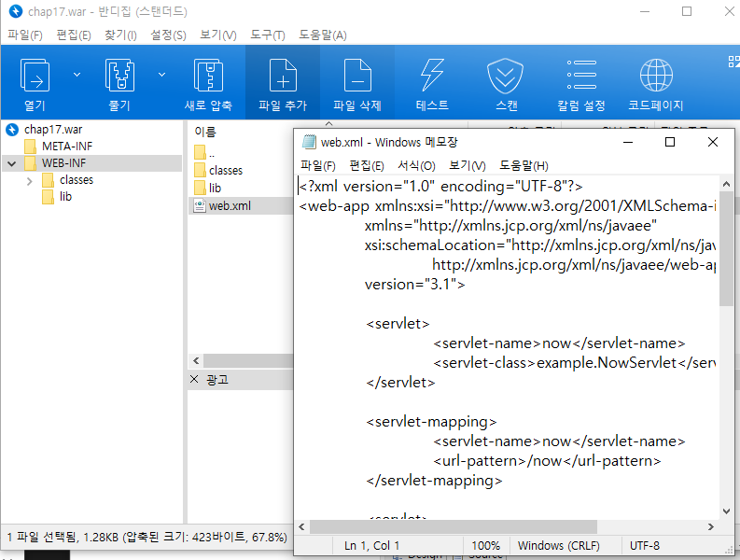Screen dimensions: 740x560
Task: Open the 보기(V) menu in Bandizip
Action: 218,35
